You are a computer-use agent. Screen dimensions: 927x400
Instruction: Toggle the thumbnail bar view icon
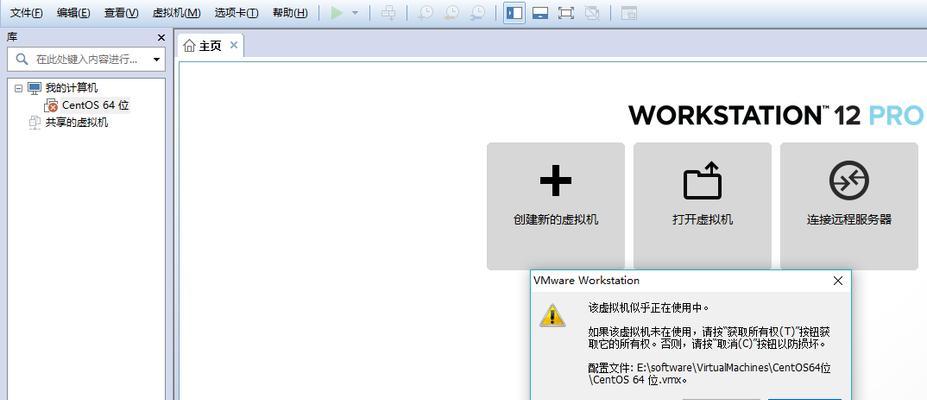[x=540, y=13]
